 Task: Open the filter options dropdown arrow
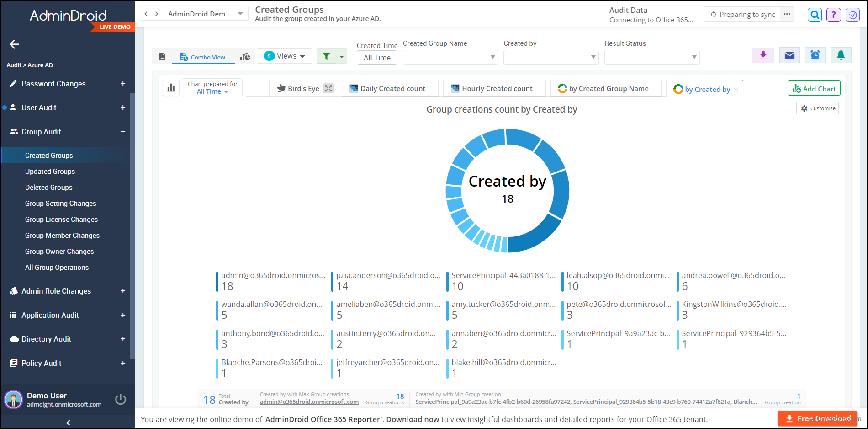[x=342, y=56]
